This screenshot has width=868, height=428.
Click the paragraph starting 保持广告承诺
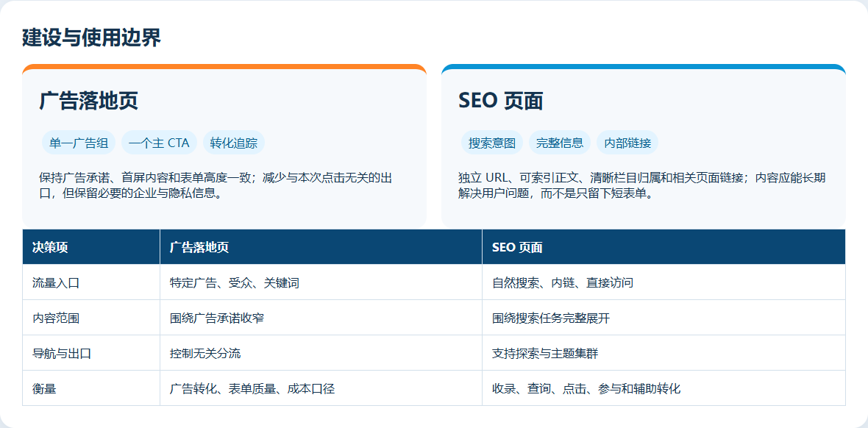coord(216,186)
